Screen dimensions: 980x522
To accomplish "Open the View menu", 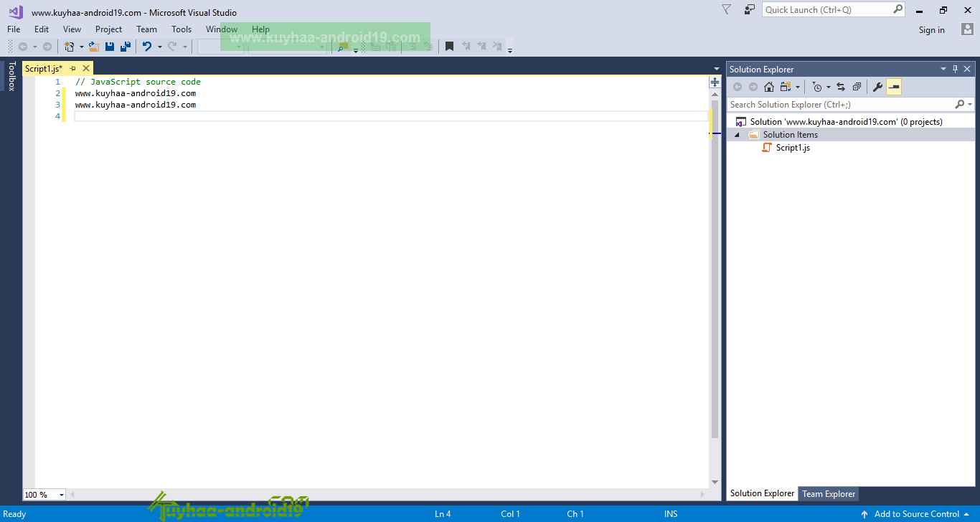I will 72,29.
